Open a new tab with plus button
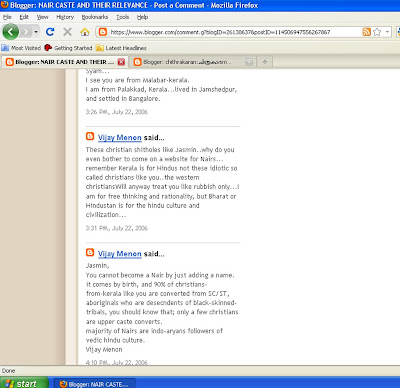Viewport: 400px width, 388px height. [x=265, y=62]
